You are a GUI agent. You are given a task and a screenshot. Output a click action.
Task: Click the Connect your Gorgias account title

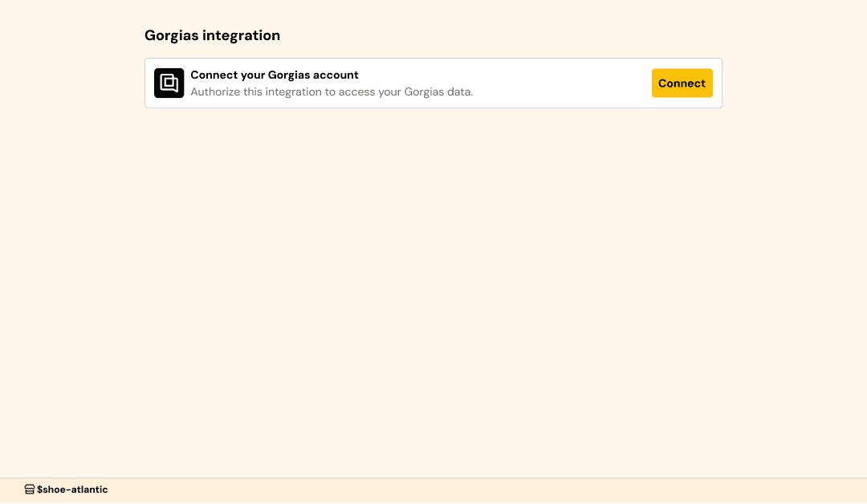coord(275,75)
